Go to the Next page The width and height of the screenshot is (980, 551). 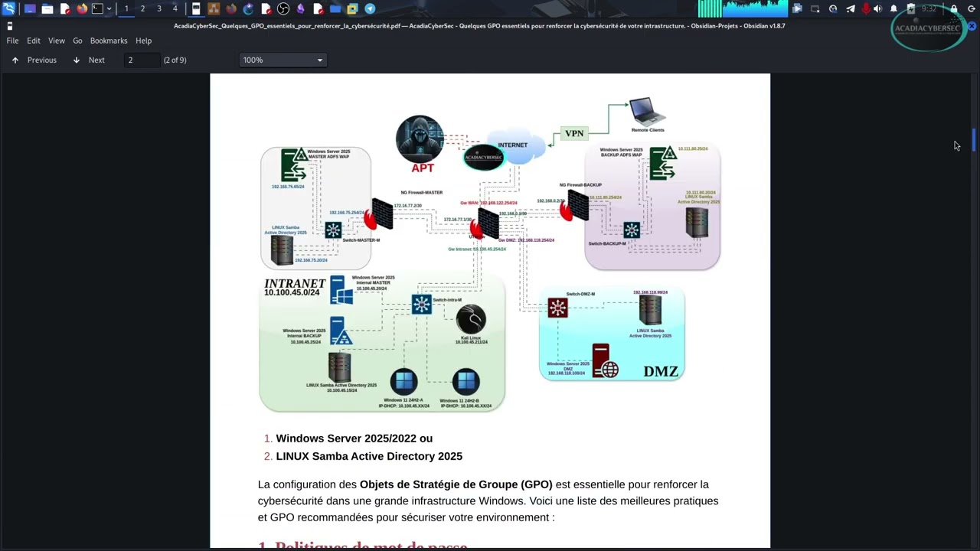[89, 60]
